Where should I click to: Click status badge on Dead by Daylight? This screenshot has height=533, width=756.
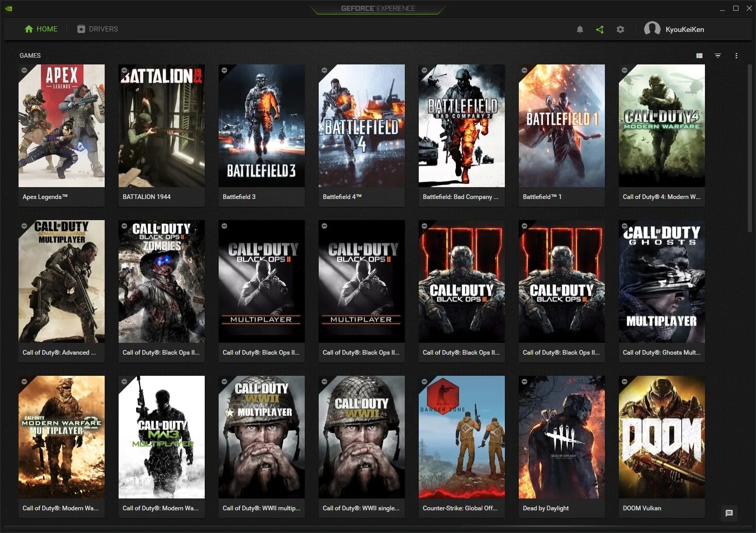click(524, 381)
